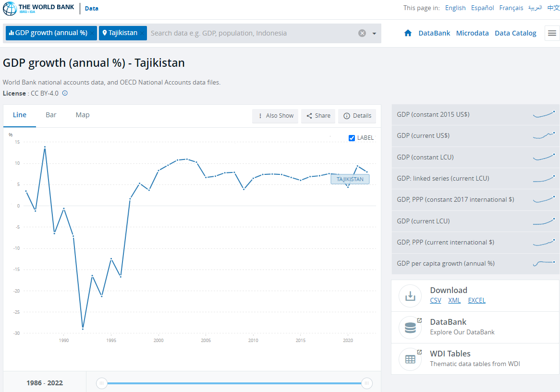This screenshot has height=392, width=560.
Task: Click the World Bank logo
Action: point(38,8)
